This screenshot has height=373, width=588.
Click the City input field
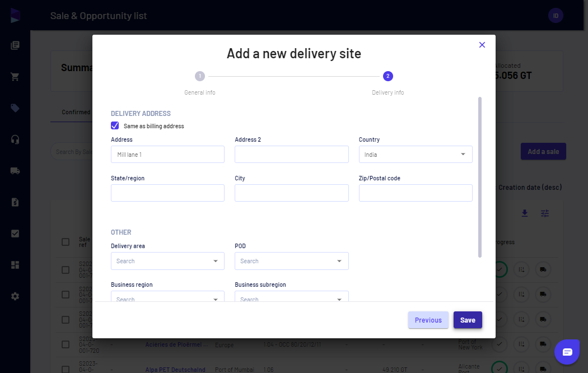click(291, 193)
